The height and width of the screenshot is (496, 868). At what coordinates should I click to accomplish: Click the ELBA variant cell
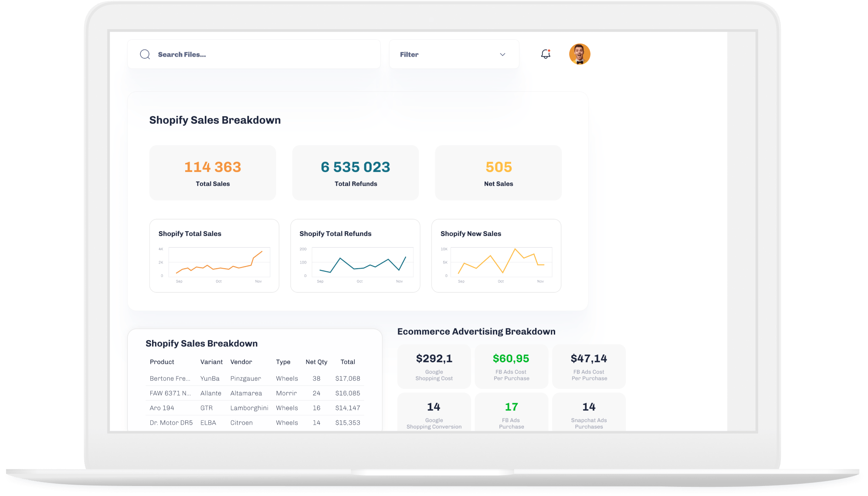[x=208, y=423]
